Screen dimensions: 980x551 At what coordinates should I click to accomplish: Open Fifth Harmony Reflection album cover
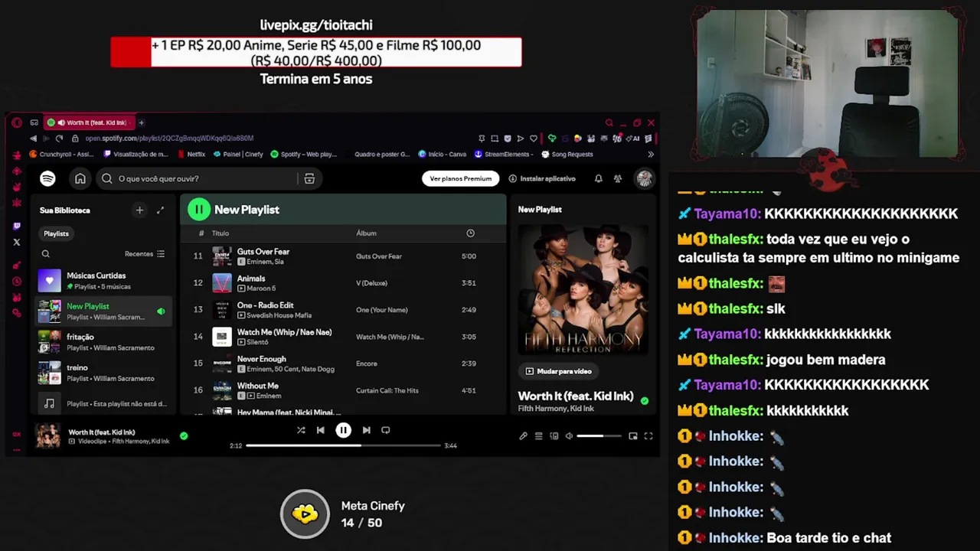pos(583,289)
